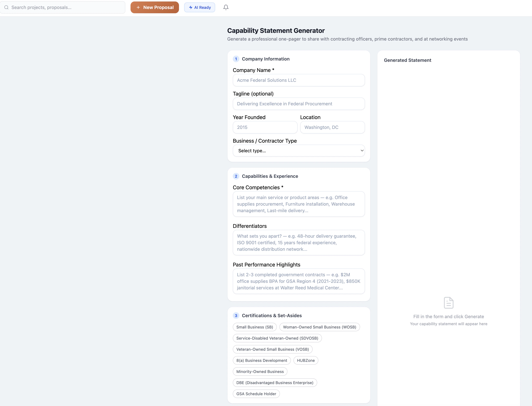This screenshot has width=532, height=406.
Task: Click the notification bell icon
Action: (226, 8)
